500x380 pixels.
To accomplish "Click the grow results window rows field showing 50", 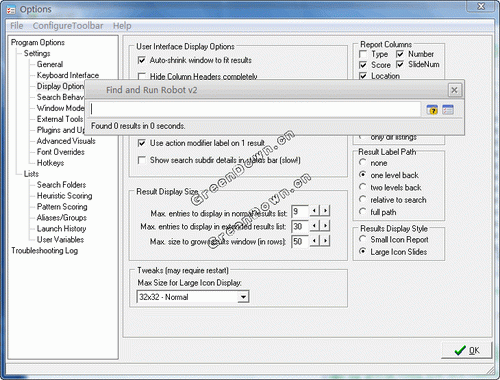I will tap(300, 241).
